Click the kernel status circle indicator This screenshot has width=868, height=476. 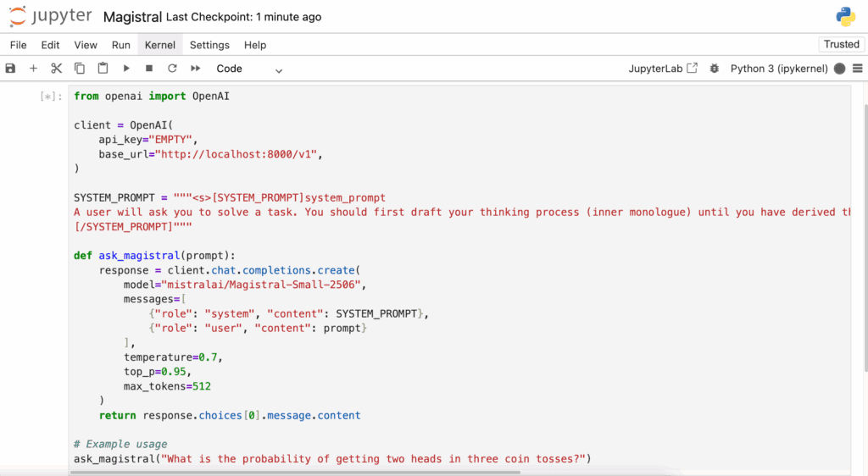tap(840, 69)
